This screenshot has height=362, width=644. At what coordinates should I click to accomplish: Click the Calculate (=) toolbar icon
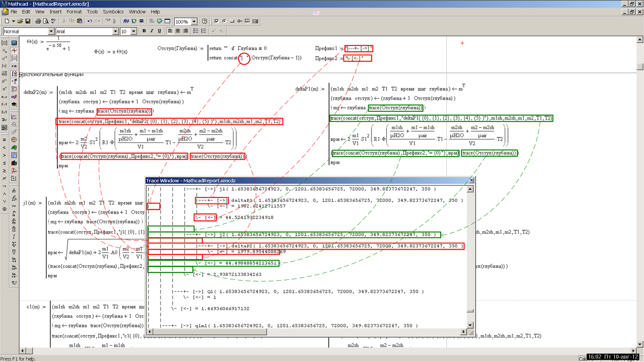coord(141,21)
